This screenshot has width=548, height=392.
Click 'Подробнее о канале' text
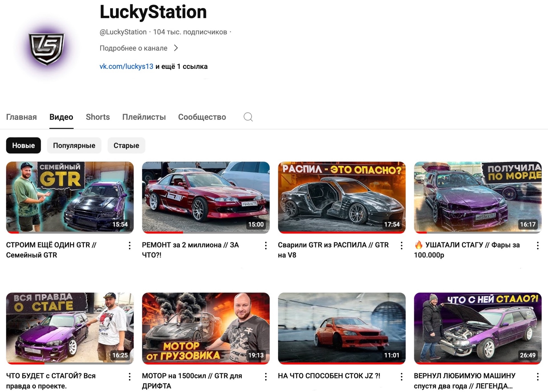[x=134, y=48]
